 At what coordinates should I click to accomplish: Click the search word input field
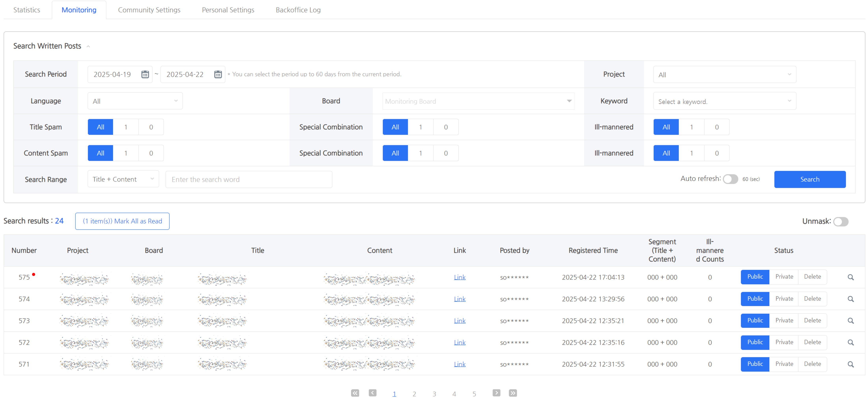point(249,179)
